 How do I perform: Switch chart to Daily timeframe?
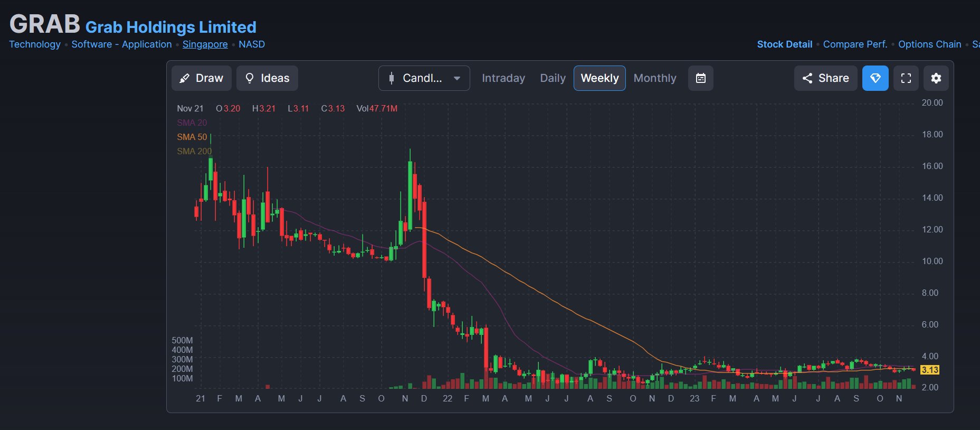tap(553, 78)
